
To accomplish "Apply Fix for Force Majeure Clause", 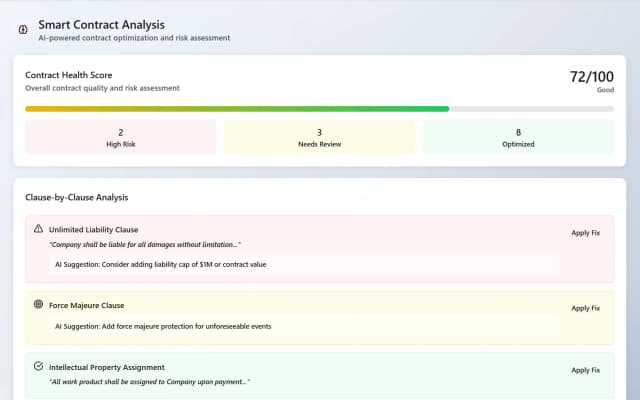I will [585, 308].
